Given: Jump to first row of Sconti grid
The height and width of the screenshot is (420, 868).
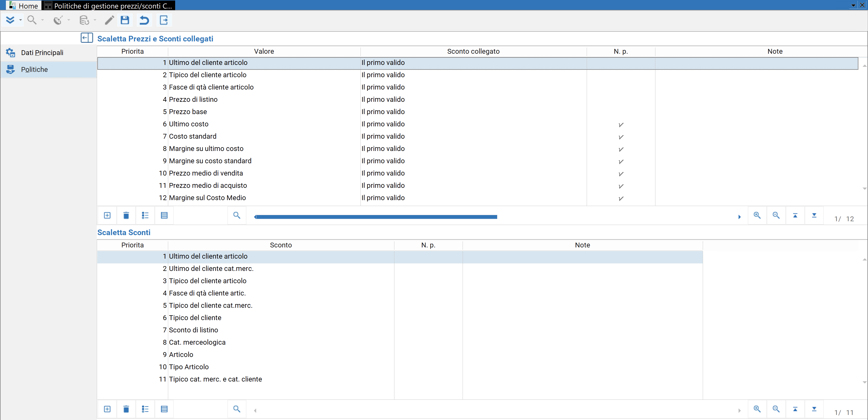Looking at the screenshot, I should click(795, 409).
